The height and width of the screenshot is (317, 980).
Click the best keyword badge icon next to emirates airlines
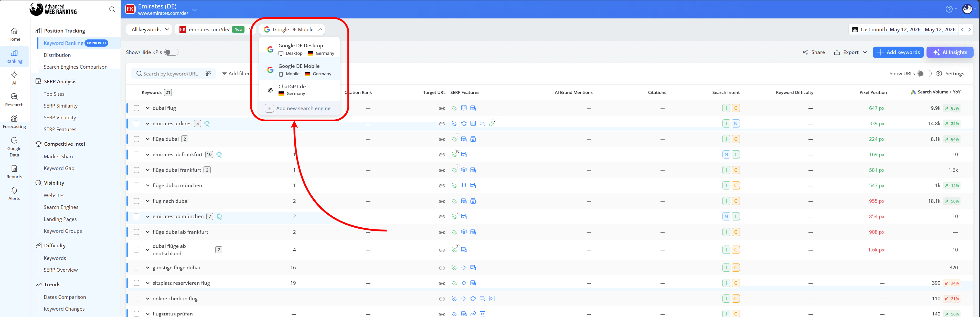pyautogui.click(x=207, y=124)
